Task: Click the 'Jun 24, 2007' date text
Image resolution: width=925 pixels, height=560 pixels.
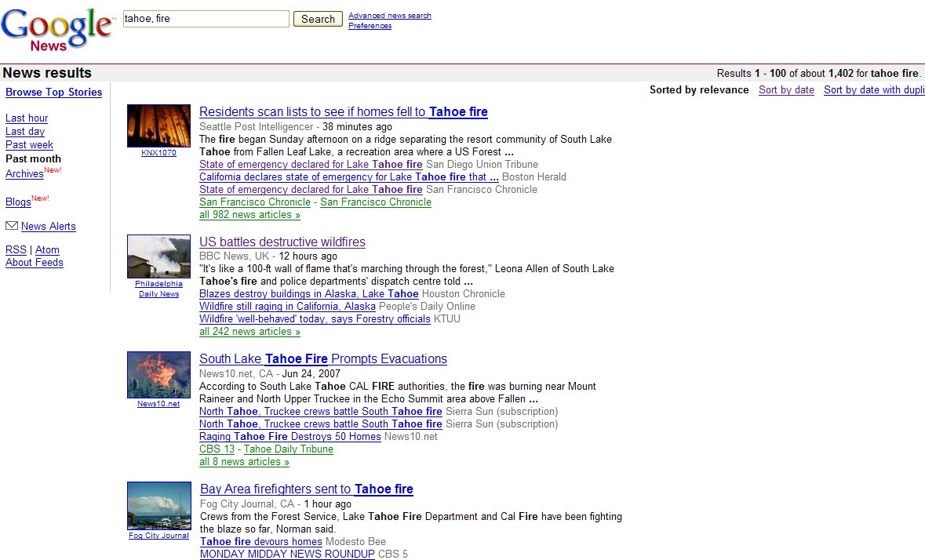Action: (x=311, y=374)
